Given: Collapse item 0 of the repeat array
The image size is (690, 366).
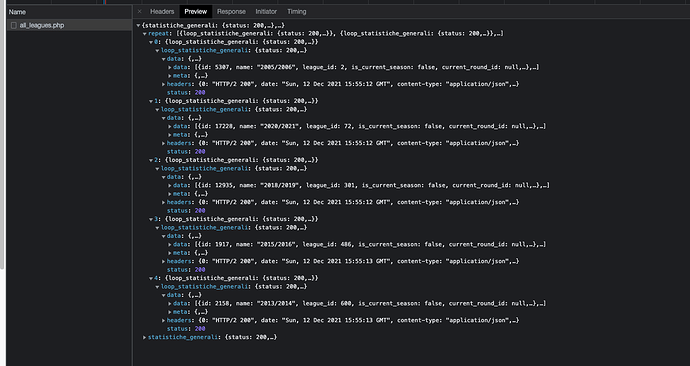Looking at the screenshot, I should 150,42.
